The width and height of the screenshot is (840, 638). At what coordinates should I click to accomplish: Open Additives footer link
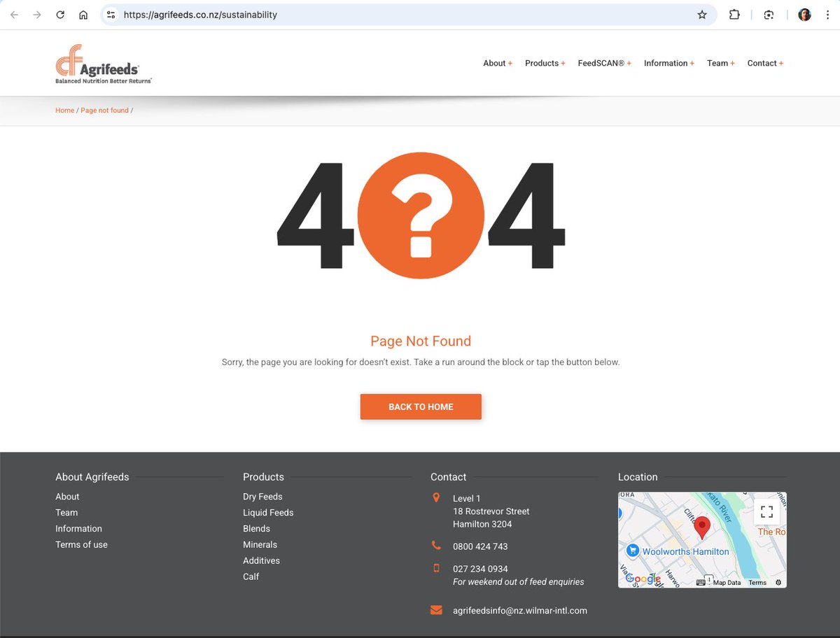[261, 561]
